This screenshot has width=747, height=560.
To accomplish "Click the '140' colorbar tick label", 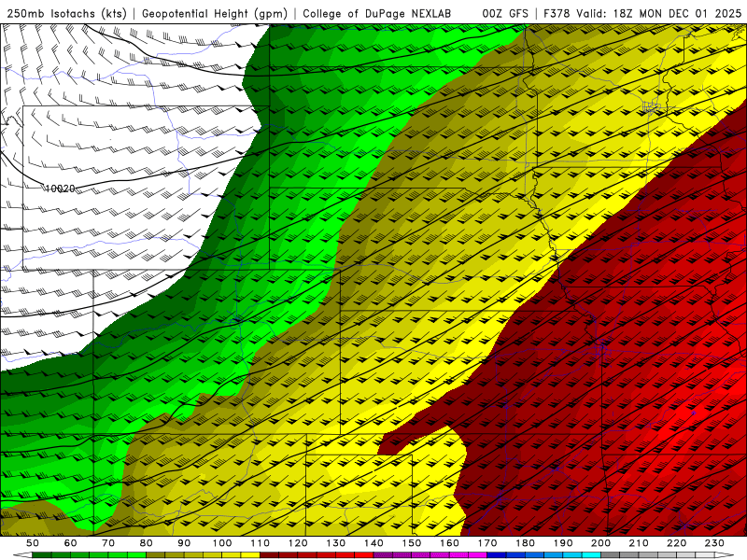I will tap(374, 543).
